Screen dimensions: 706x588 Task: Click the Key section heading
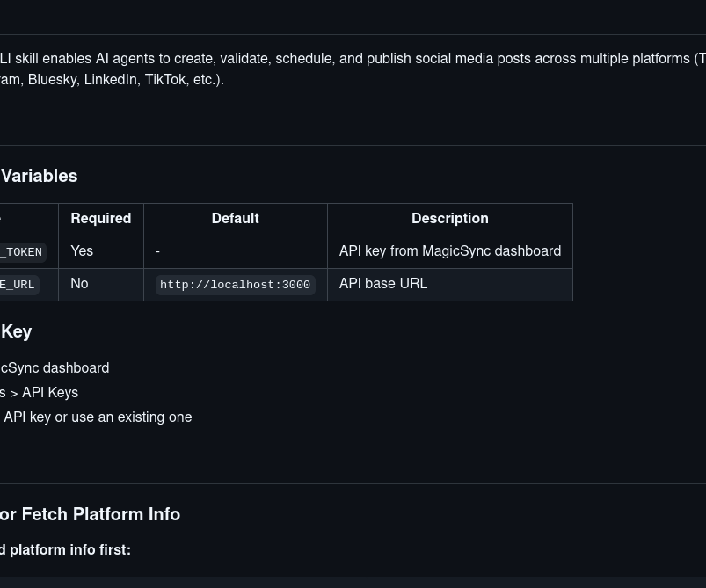(16, 332)
